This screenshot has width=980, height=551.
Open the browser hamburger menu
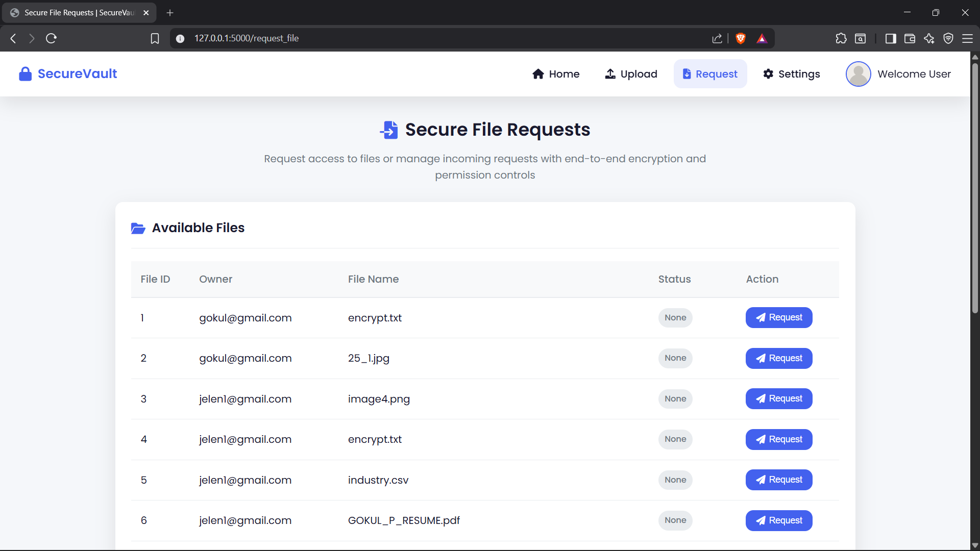tap(967, 38)
